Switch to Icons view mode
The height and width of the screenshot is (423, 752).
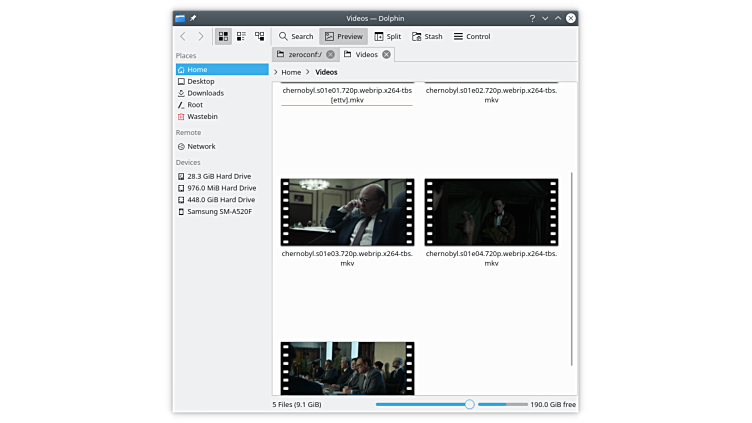(x=223, y=36)
